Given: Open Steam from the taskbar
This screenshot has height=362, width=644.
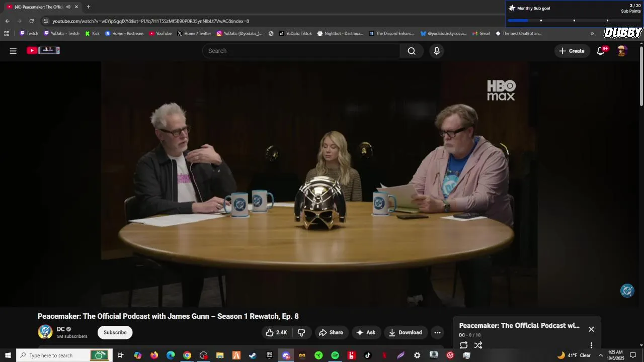Looking at the screenshot, I should (x=253, y=355).
